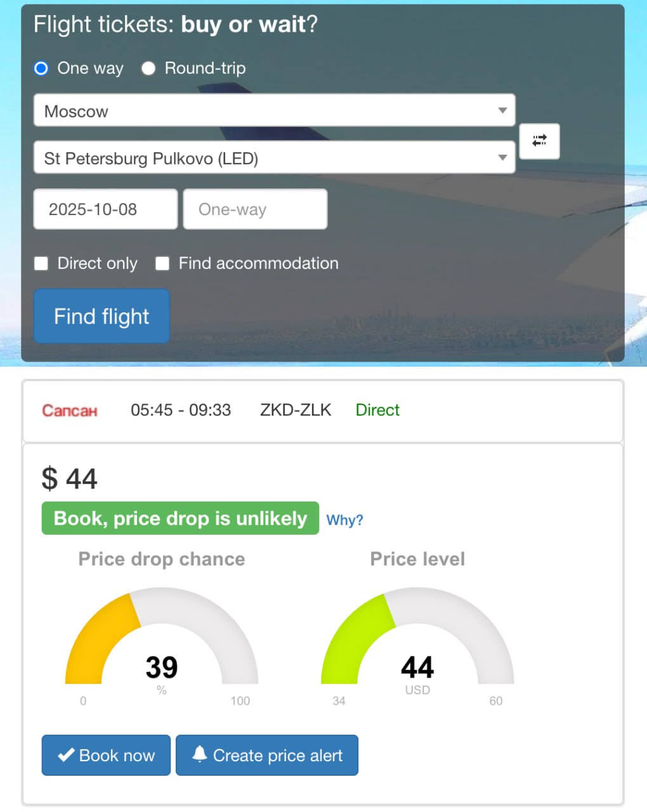Open the 2025-10-08 departure date field
Viewport: 647px width, 812px height.
point(105,209)
